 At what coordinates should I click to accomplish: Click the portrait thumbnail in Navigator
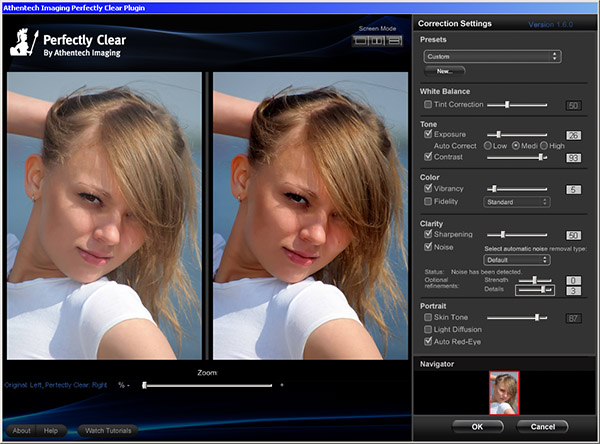504,392
